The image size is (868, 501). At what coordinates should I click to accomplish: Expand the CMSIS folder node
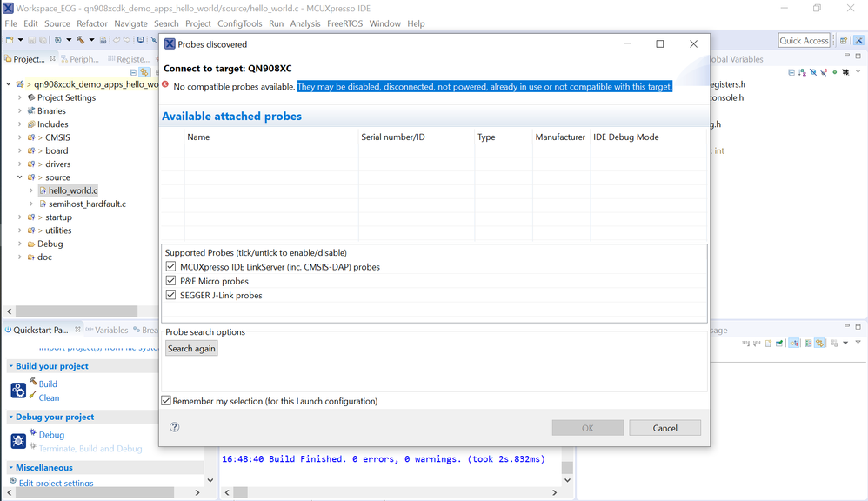[20, 137]
